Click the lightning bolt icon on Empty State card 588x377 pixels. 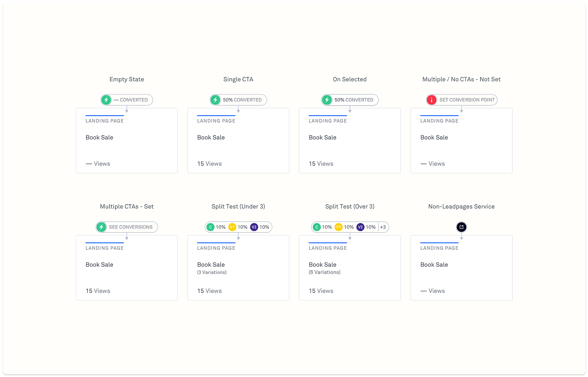pyautogui.click(x=106, y=100)
